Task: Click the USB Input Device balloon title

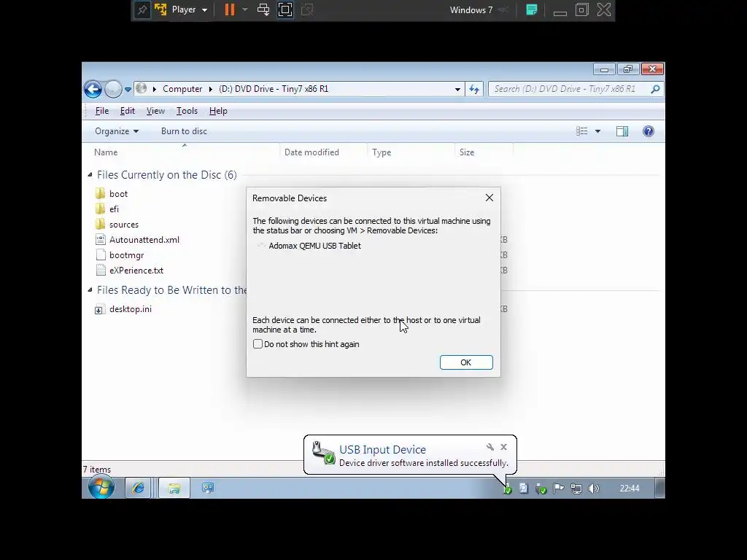Action: pyautogui.click(x=382, y=449)
